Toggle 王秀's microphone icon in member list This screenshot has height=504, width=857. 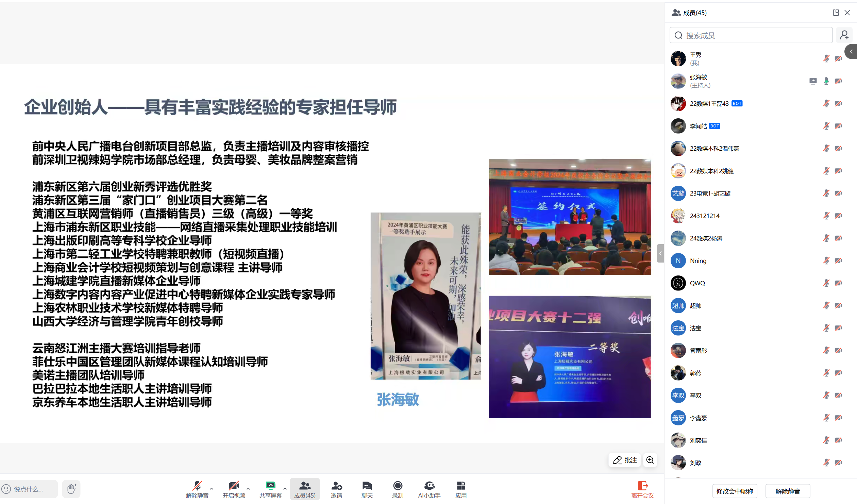[x=826, y=58]
